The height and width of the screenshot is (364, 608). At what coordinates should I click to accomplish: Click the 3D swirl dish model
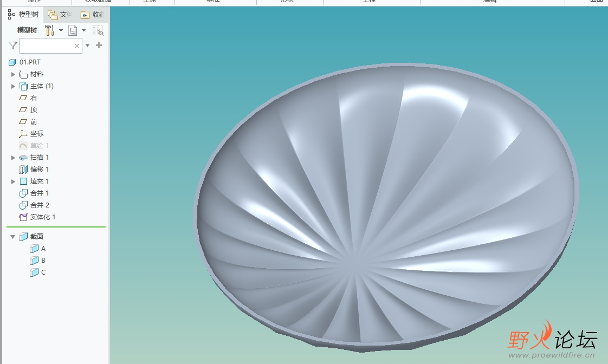coord(386,207)
